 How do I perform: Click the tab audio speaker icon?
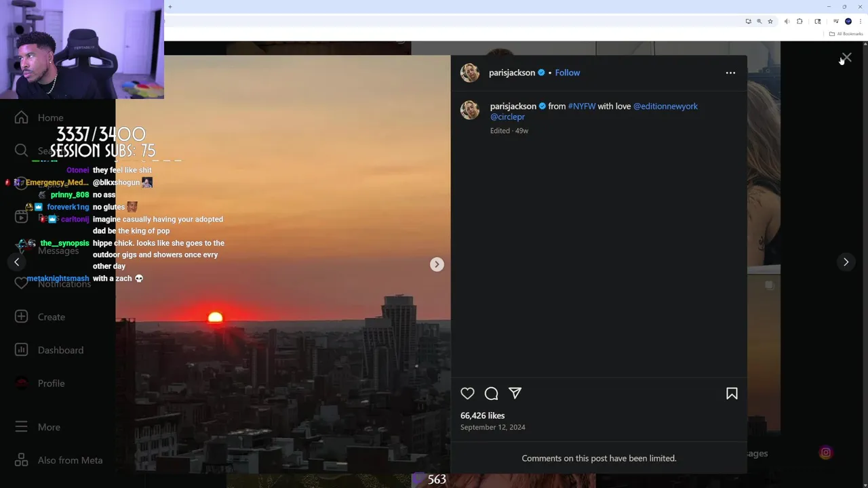[x=787, y=22]
